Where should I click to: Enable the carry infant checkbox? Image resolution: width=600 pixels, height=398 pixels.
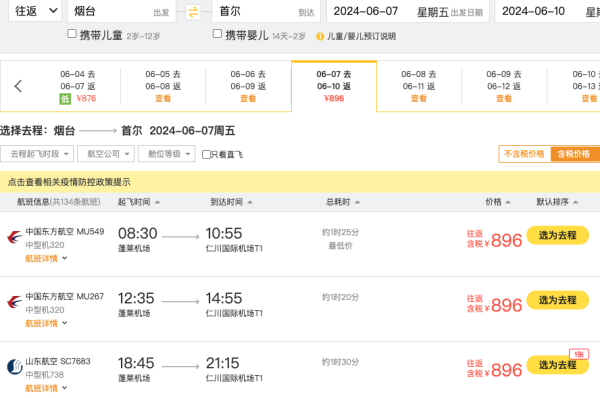217,34
